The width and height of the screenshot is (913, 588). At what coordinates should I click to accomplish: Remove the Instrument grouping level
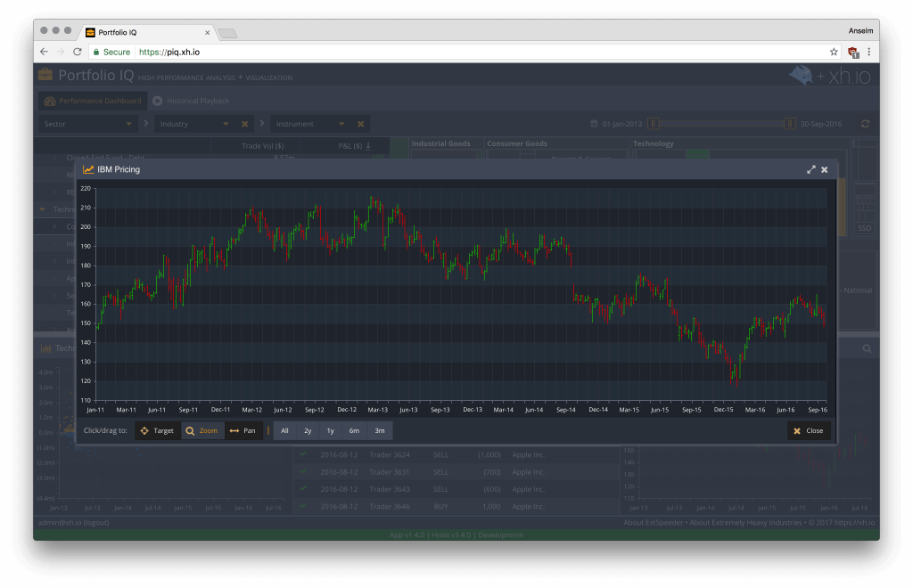coord(361,124)
